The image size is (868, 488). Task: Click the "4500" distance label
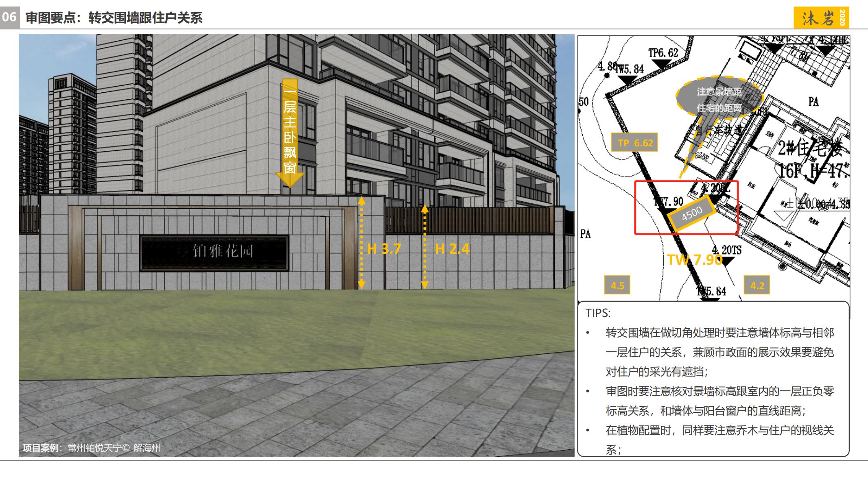coord(692,213)
